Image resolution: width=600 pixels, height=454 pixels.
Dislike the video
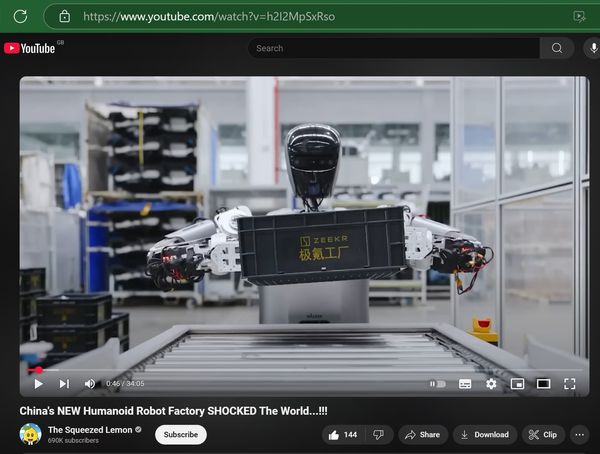point(378,435)
